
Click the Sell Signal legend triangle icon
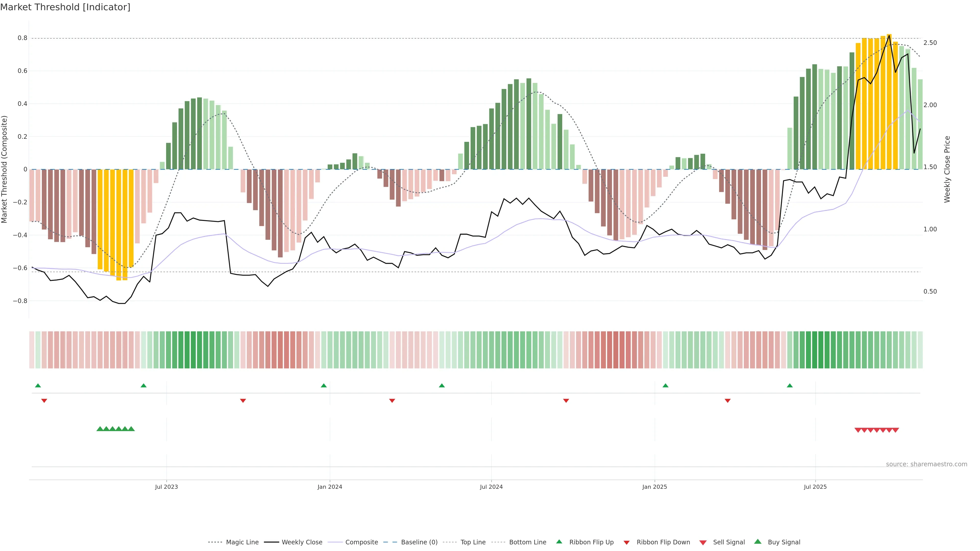703,543
